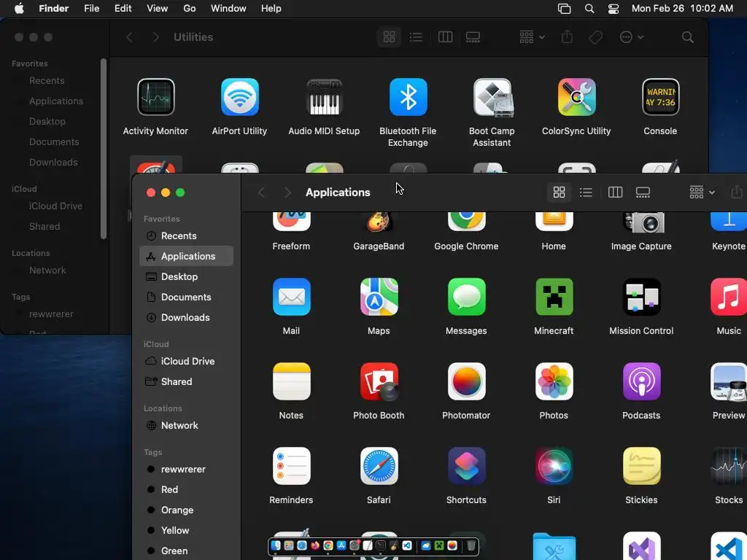Open the action menu in Utilities toolbar
The width and height of the screenshot is (747, 560).
(x=632, y=37)
